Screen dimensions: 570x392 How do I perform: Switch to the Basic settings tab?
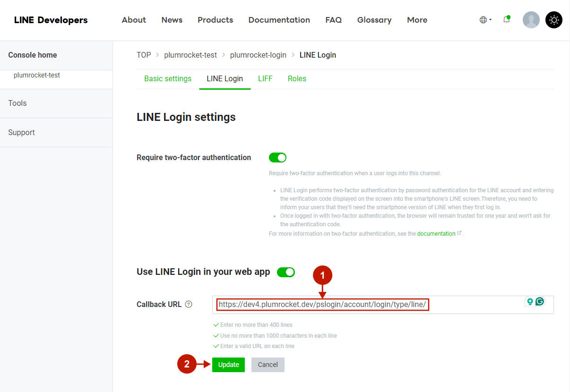coord(168,79)
